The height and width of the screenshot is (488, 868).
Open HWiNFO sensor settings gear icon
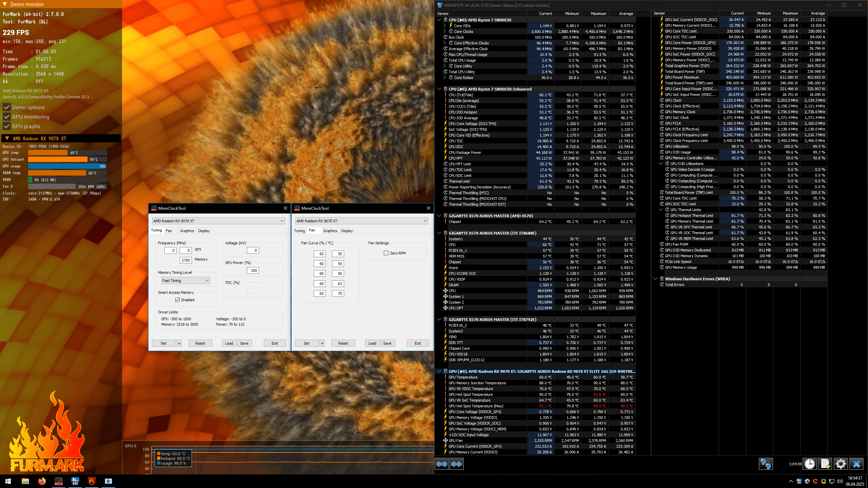841,464
